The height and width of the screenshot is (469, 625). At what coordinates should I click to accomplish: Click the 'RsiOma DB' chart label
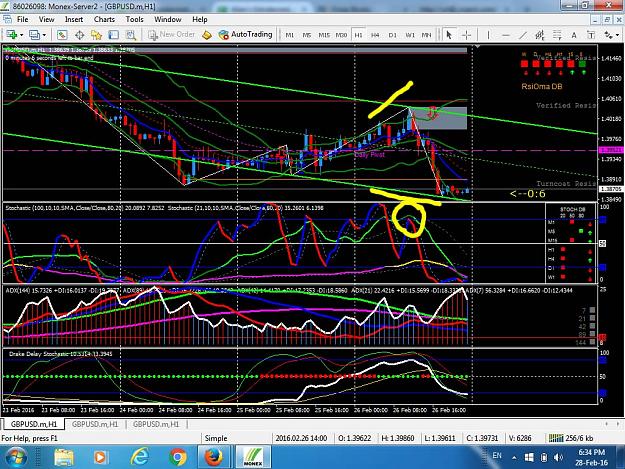click(x=542, y=86)
